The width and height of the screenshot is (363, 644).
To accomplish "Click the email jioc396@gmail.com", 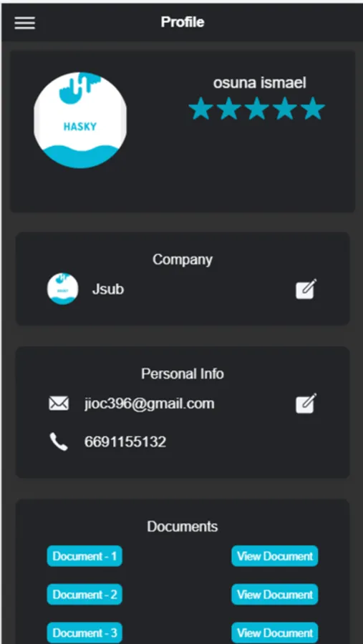I will [149, 404].
